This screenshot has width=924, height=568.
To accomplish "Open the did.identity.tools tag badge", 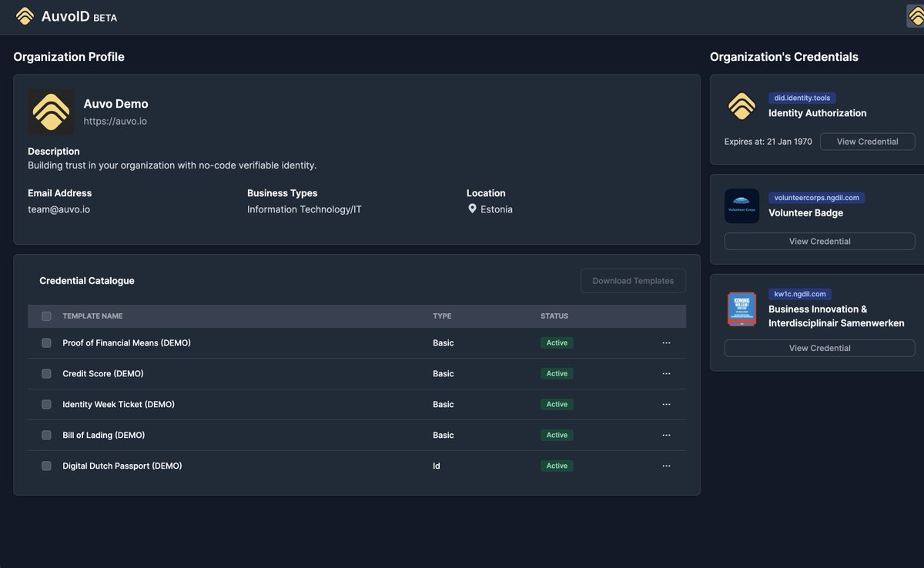I will click(x=800, y=96).
